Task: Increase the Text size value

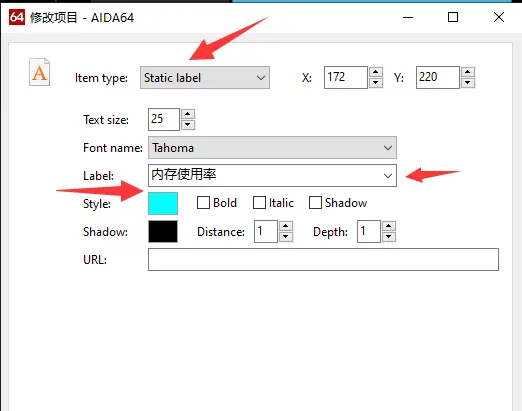Action: pos(188,114)
